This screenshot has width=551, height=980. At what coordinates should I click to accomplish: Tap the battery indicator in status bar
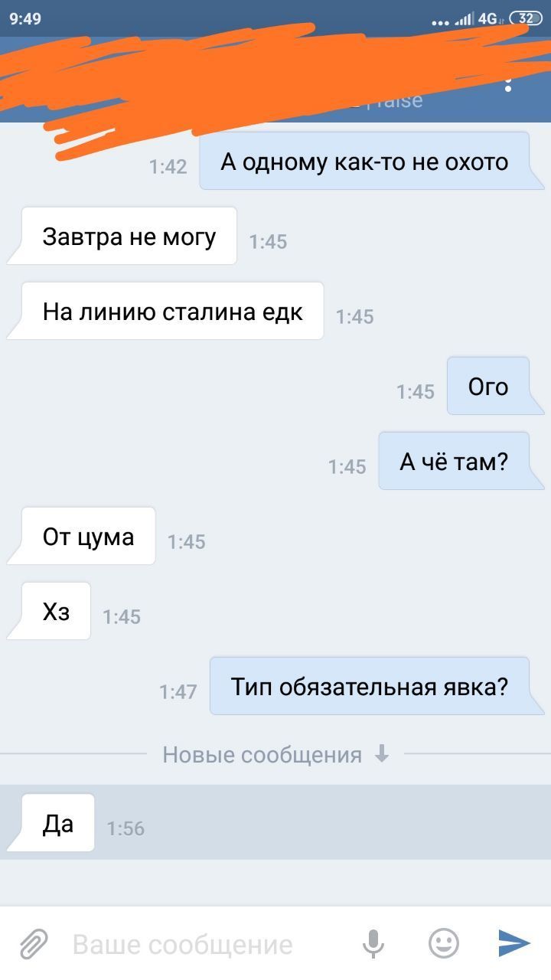(x=527, y=18)
